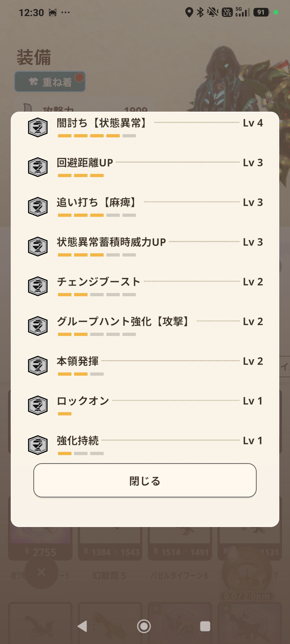Tap the 重ね着 layered armor button

(x=50, y=82)
